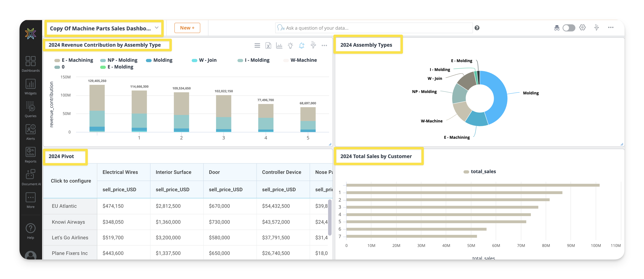Select Widgets from the left sidebar
644x279 pixels.
click(x=30, y=87)
